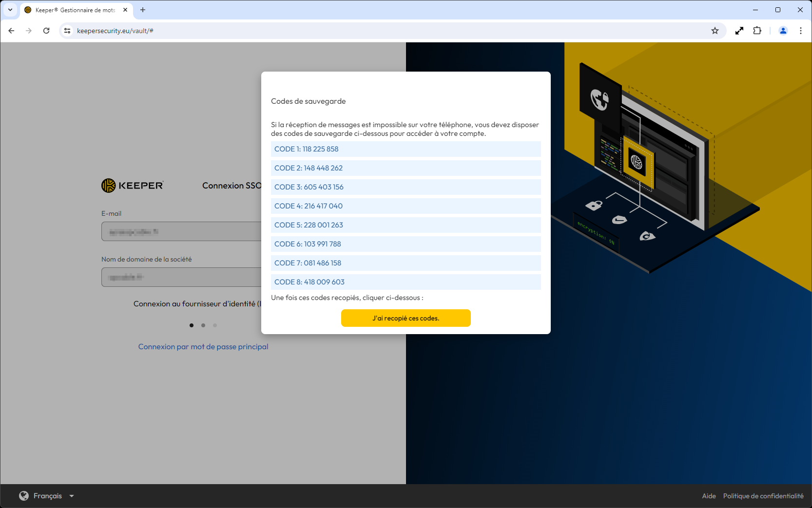Reload the Keeper vault page
Image resolution: width=812 pixels, height=508 pixels.
(46, 31)
